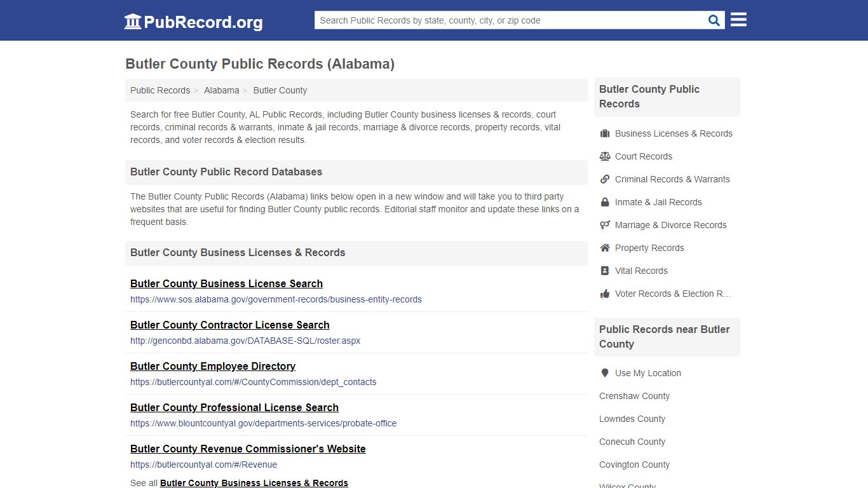
Task: Click Use My Location link
Action: [x=648, y=373]
